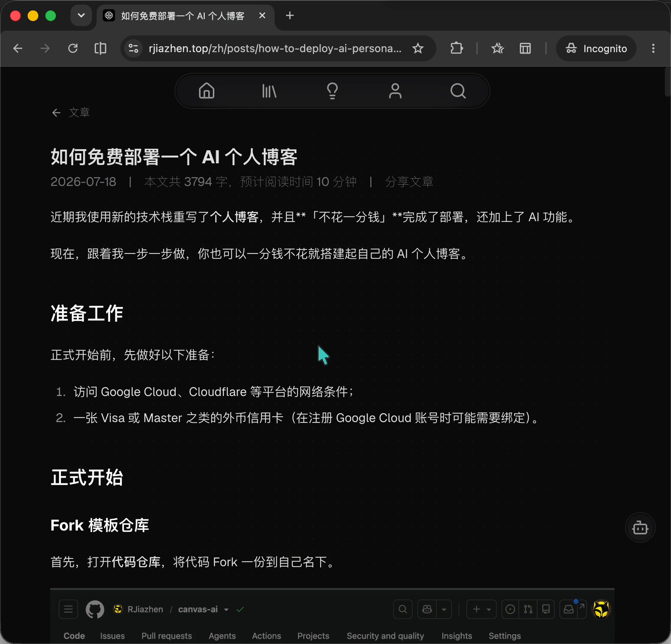
Task: Expand the tab search chevron dropdown
Action: click(81, 16)
